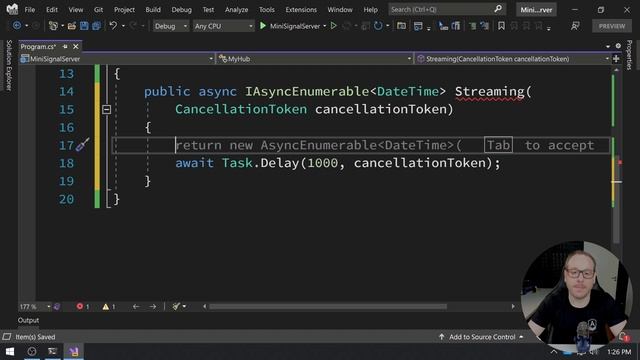
Task: Pin the Program.cs tab
Action: point(65,47)
